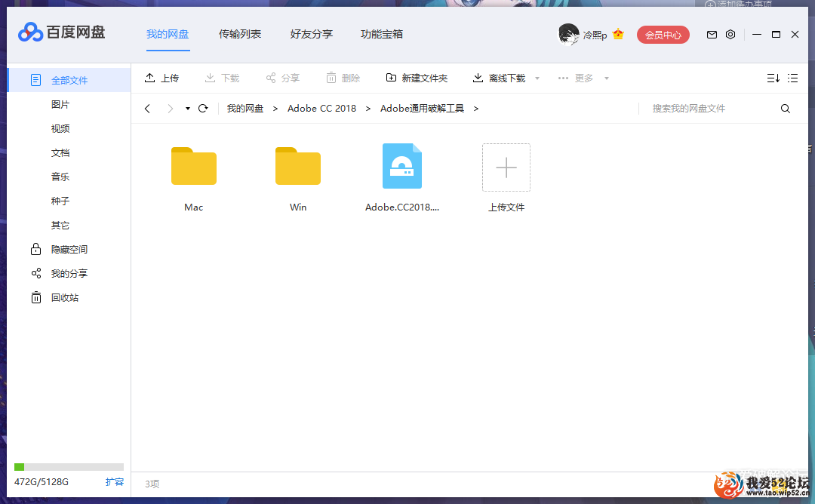
Task: Click the 3项 item count
Action: click(152, 484)
